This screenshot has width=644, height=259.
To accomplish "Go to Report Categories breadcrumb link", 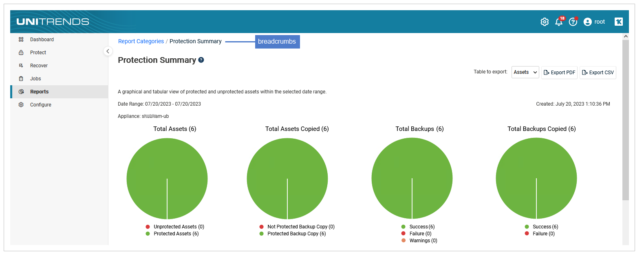I will coord(141,41).
